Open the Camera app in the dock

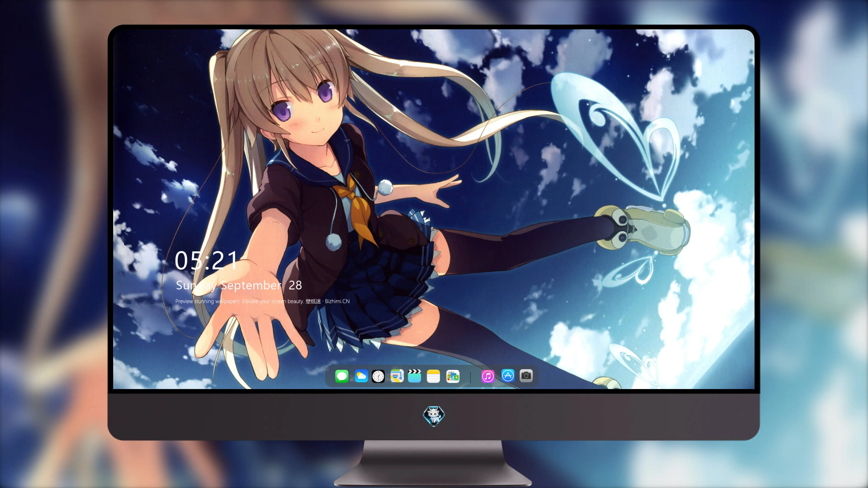526,375
